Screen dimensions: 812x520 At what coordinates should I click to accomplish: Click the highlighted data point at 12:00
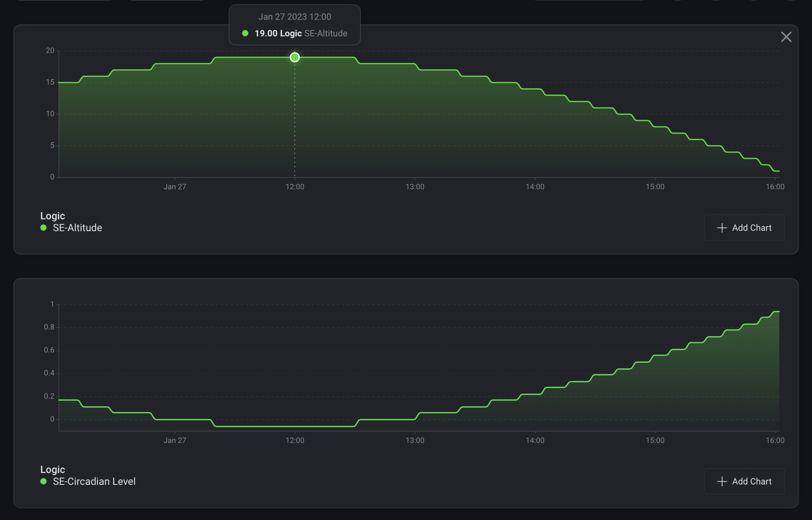point(295,57)
